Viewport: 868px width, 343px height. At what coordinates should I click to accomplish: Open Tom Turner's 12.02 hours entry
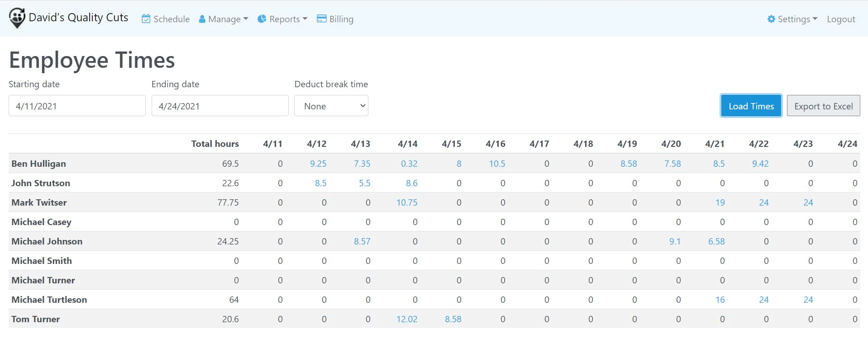click(407, 319)
